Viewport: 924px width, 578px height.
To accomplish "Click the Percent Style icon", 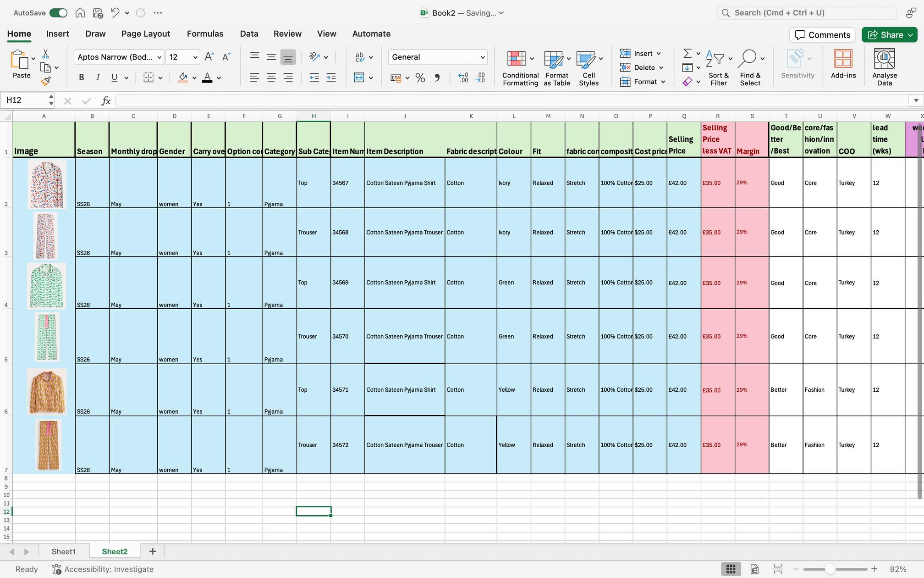I will pyautogui.click(x=420, y=78).
